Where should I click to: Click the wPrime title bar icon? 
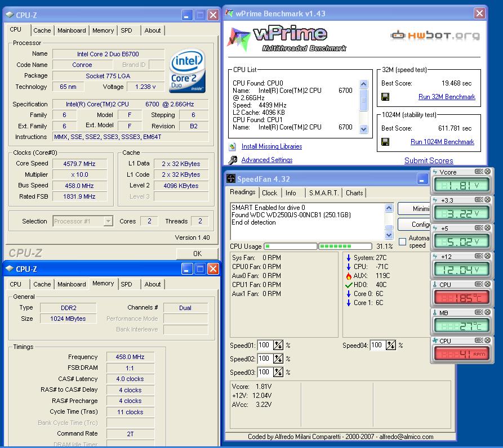229,14
